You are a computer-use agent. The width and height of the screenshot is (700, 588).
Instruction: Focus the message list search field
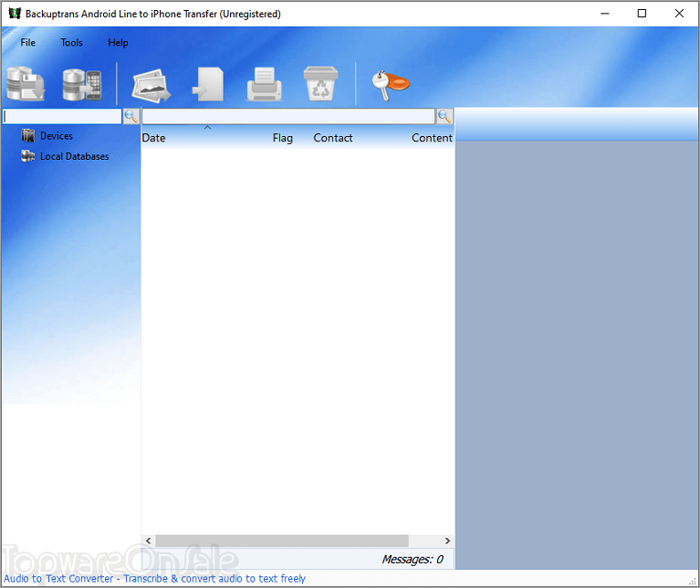coord(288,117)
